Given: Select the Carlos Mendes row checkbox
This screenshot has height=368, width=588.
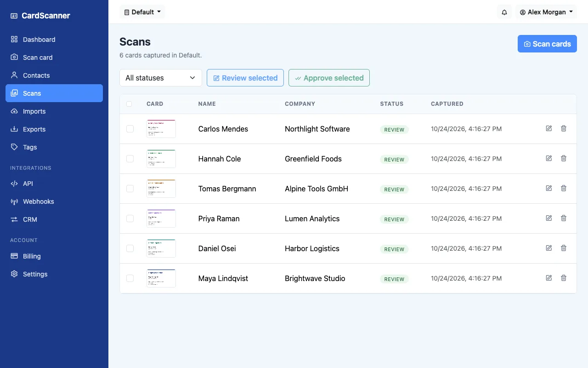Looking at the screenshot, I should coord(130,129).
